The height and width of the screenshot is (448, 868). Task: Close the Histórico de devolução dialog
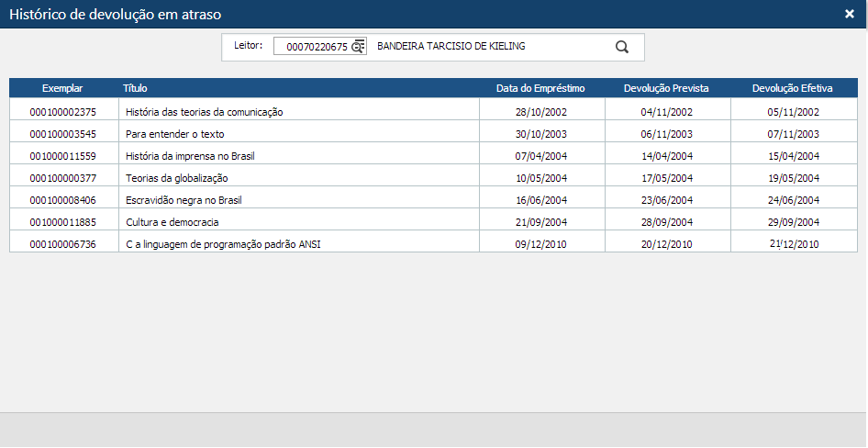850,14
